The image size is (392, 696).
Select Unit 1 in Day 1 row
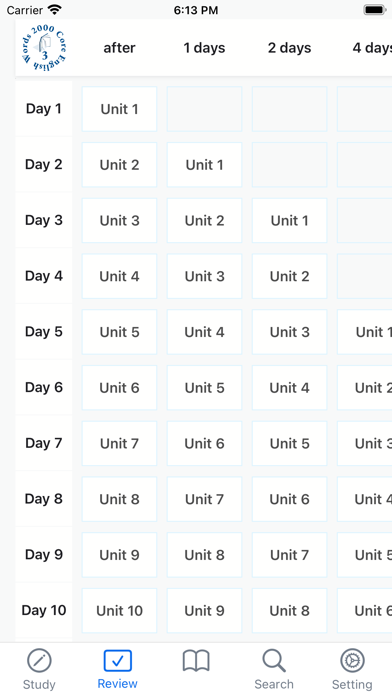pyautogui.click(x=119, y=109)
